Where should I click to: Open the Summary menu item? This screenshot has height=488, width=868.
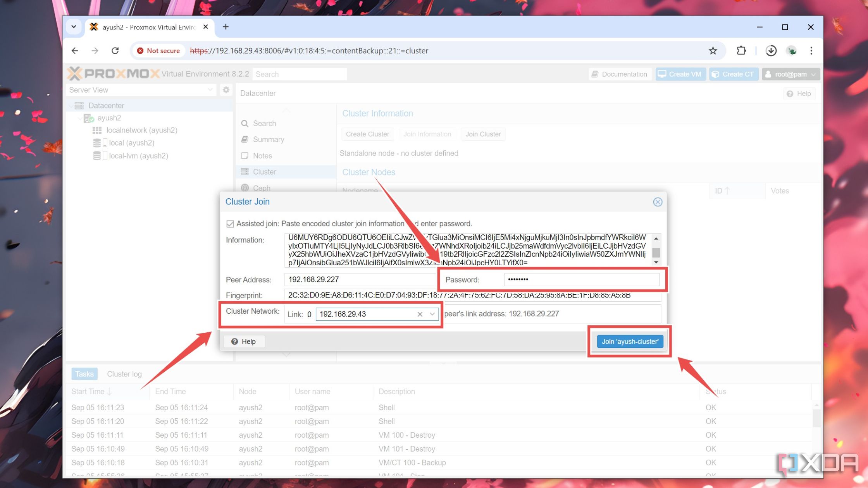286,139
